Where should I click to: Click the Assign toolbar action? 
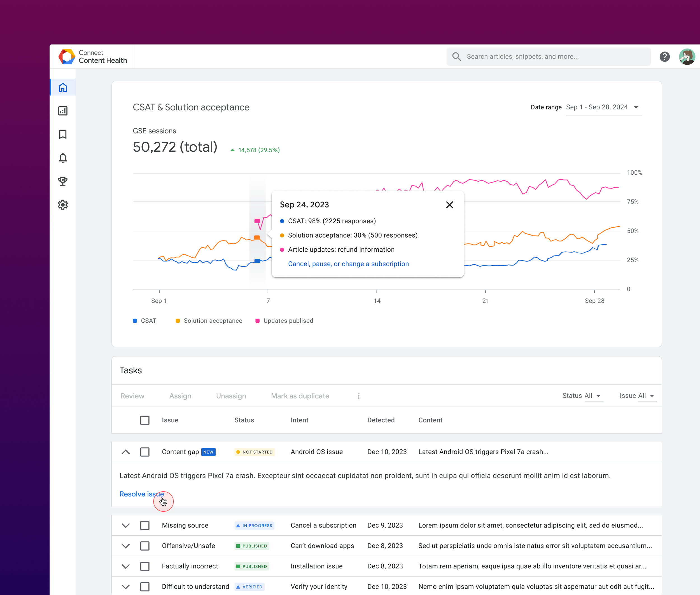pos(180,396)
